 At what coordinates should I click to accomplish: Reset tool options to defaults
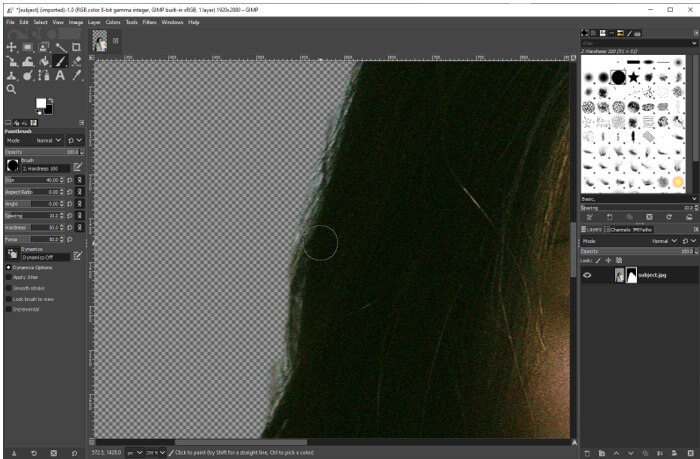pos(74,453)
